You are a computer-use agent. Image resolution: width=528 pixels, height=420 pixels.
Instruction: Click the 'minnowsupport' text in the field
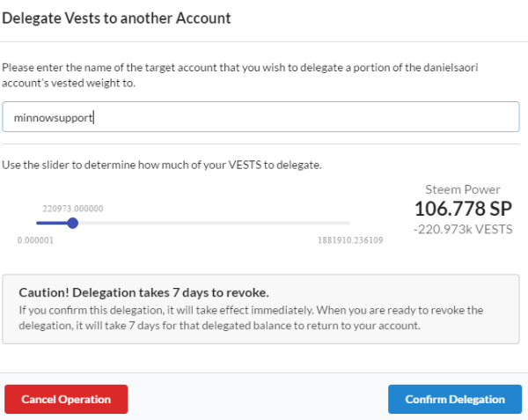[54, 116]
